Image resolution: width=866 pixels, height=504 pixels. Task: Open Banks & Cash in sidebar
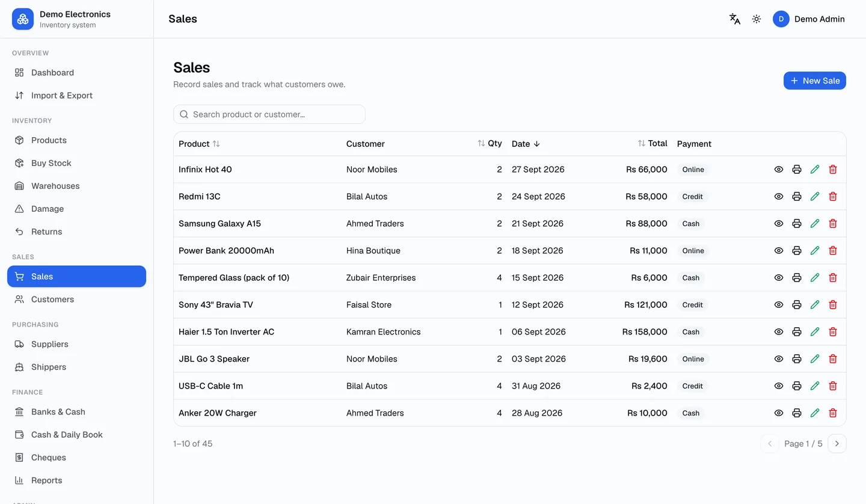[x=76, y=412]
